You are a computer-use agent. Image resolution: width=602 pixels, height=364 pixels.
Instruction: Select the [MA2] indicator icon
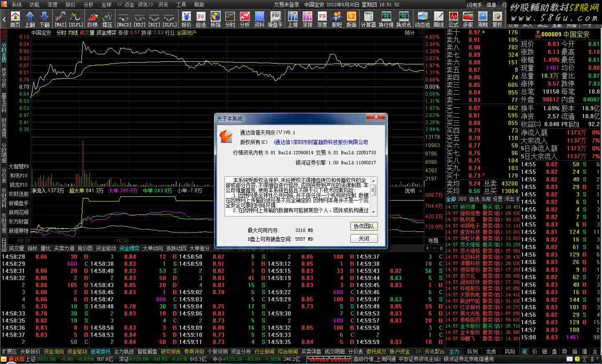(x=61, y=19)
